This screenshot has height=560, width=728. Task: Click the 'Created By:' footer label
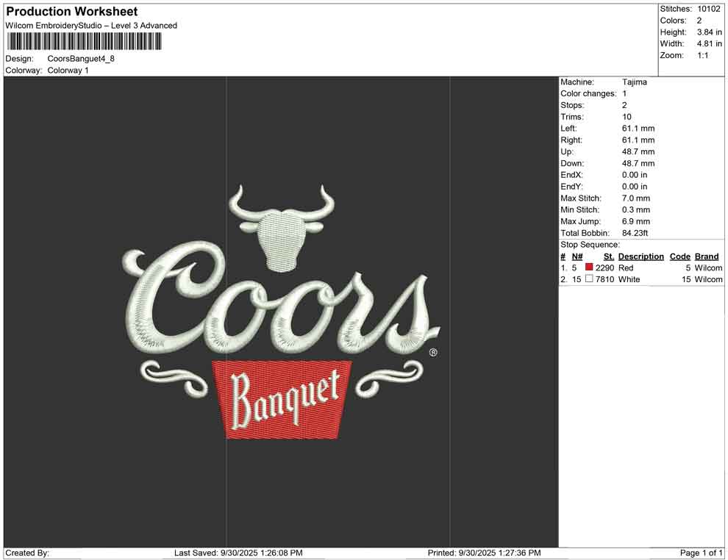(x=27, y=553)
